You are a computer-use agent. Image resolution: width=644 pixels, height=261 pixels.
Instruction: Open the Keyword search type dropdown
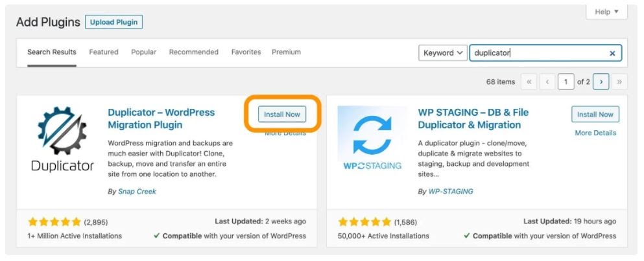coord(443,53)
